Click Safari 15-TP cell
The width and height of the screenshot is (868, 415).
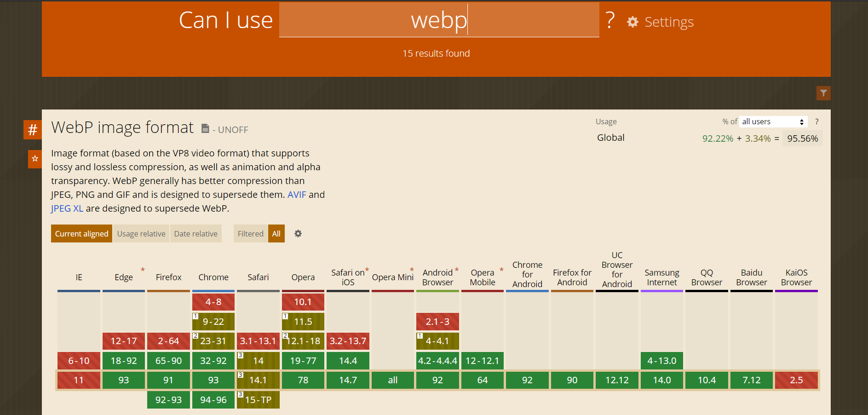pyautogui.click(x=258, y=400)
